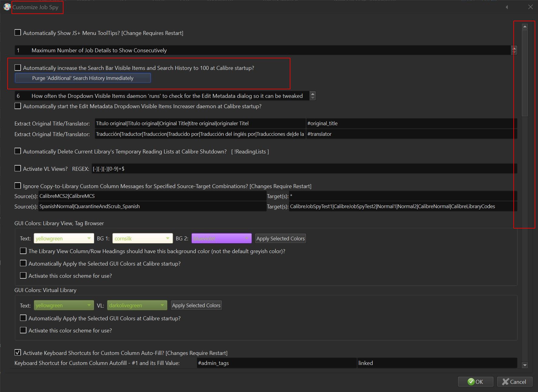Enable the Activate VL Views checkbox
Image resolution: width=538 pixels, height=392 pixels.
[x=18, y=168]
